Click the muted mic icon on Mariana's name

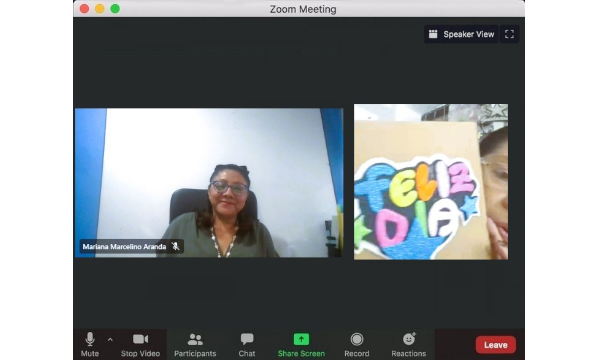[176, 246]
